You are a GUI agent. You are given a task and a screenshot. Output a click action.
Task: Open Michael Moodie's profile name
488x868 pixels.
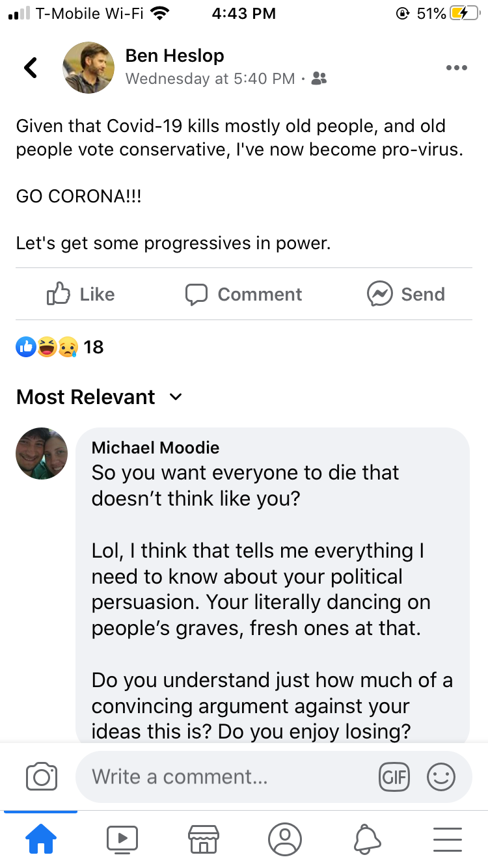coord(156,448)
